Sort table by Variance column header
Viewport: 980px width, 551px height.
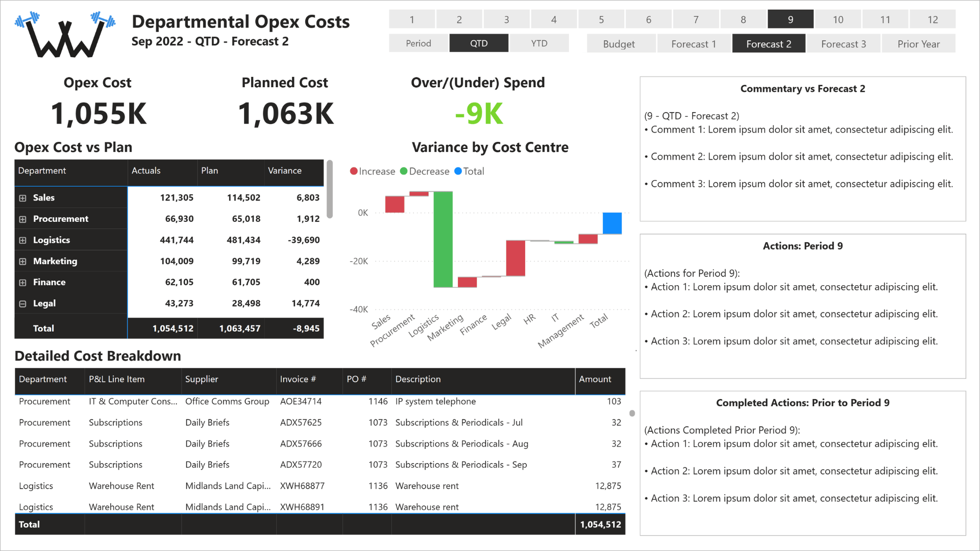point(285,171)
